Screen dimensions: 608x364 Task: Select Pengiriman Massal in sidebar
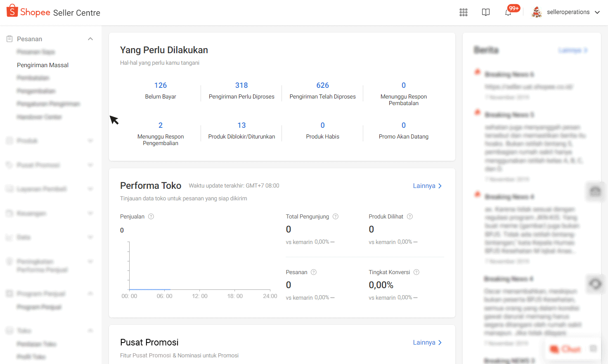[43, 65]
